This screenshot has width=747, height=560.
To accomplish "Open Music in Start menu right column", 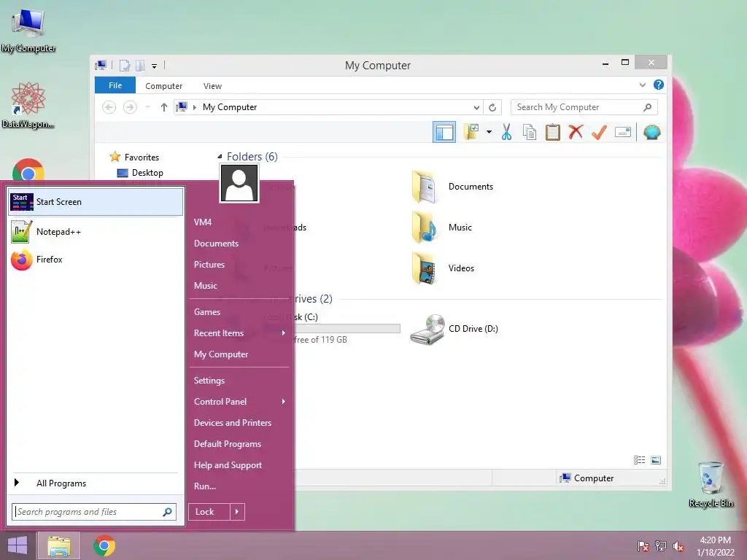I will (x=205, y=286).
